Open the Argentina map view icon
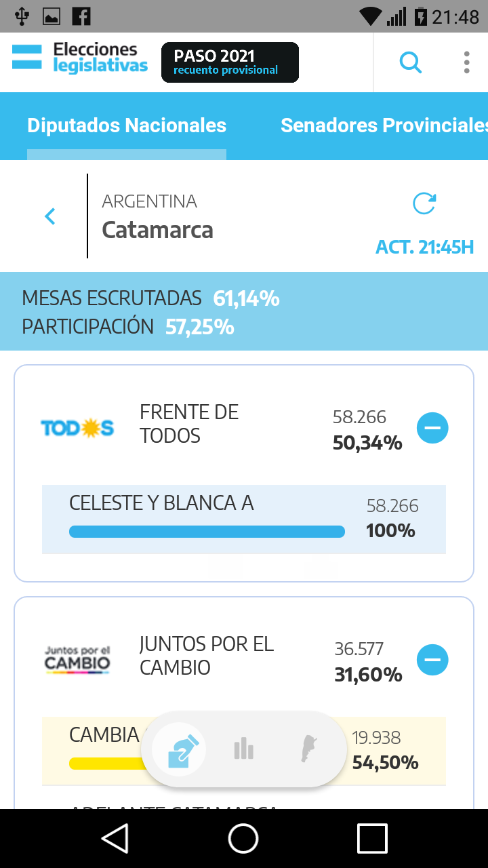The height and width of the screenshot is (868, 488). 309,749
